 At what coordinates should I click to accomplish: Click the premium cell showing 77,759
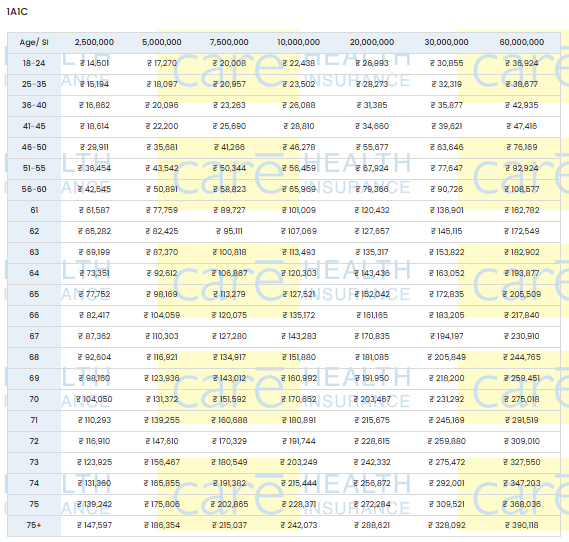pyautogui.click(x=162, y=210)
